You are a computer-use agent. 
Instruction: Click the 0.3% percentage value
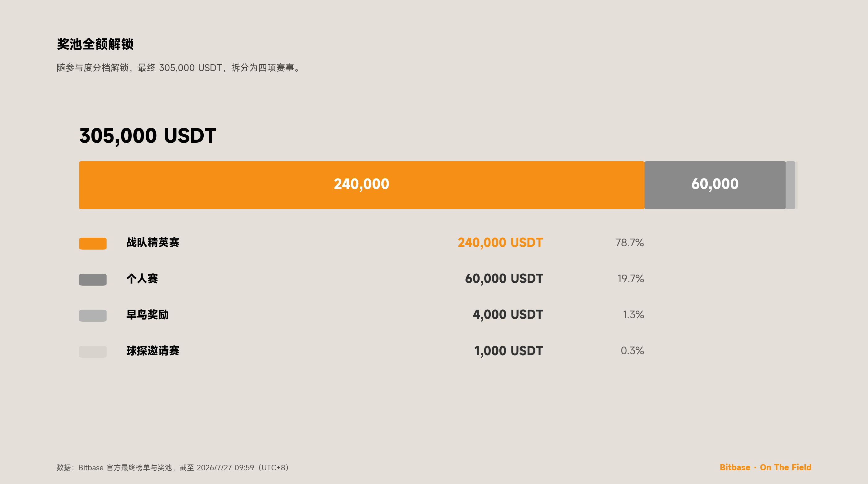tap(632, 351)
